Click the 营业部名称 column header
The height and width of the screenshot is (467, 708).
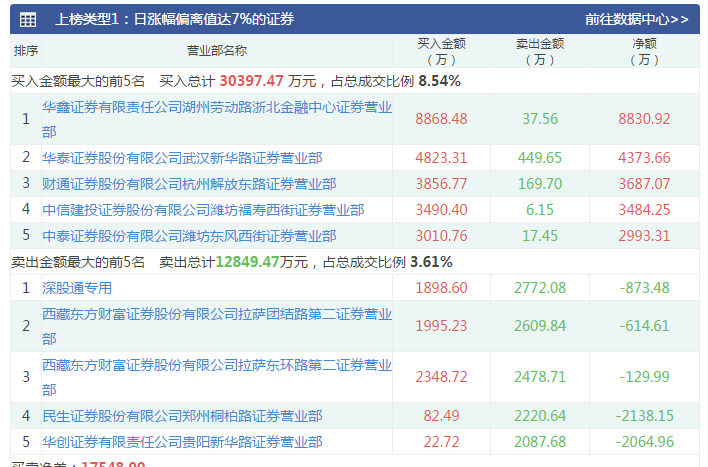tap(217, 51)
